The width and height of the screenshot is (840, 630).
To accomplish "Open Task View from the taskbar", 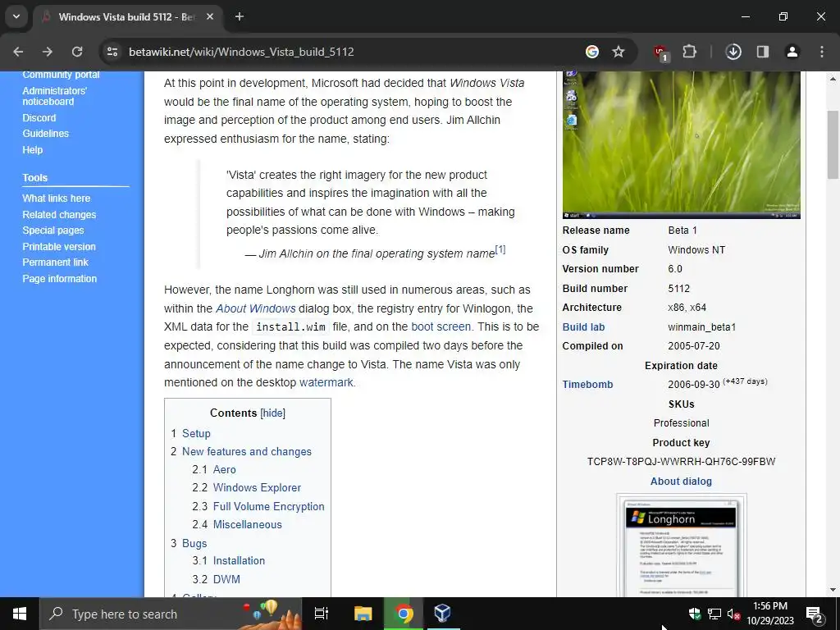I will (x=322, y=614).
